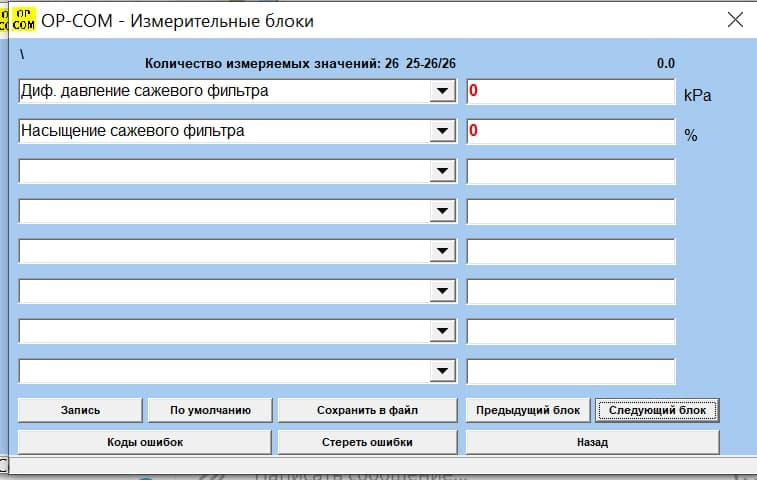Close the Измерительные блоки window
The height and width of the screenshot is (480, 757).
pyautogui.click(x=735, y=20)
